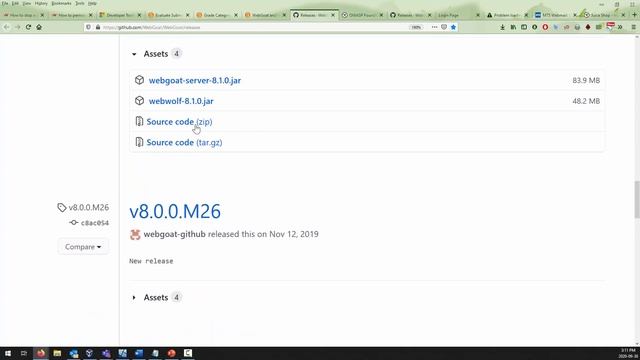
Task: Show more toolbar items overflow chevron
Action: (x=620, y=27)
